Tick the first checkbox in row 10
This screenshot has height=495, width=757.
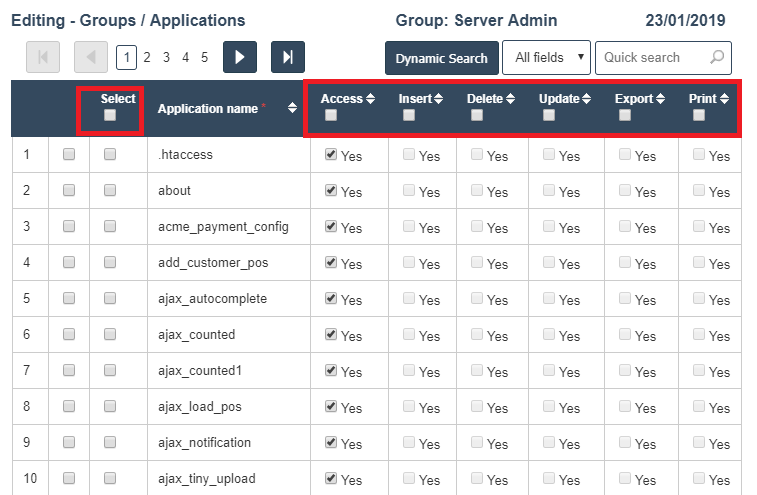pyautogui.click(x=69, y=478)
